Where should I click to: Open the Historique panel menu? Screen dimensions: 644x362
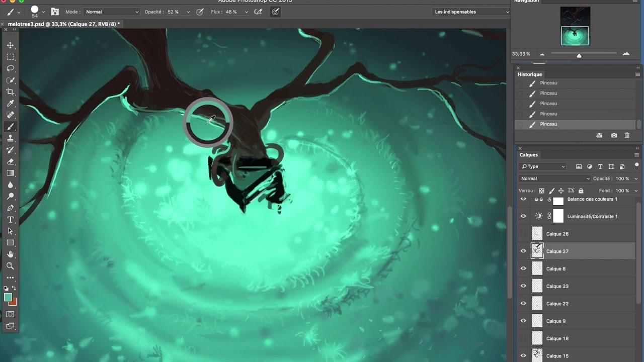click(637, 74)
